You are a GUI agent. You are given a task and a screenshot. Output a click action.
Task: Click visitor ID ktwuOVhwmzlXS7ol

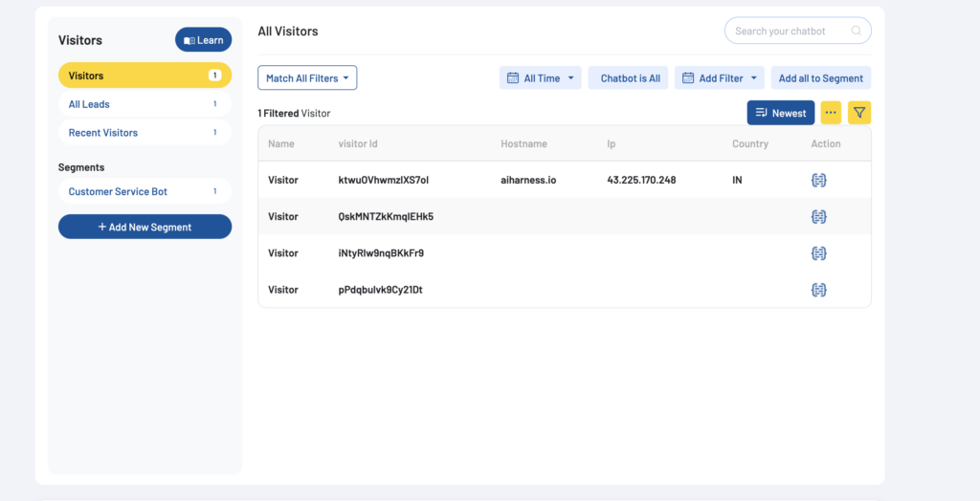click(384, 180)
